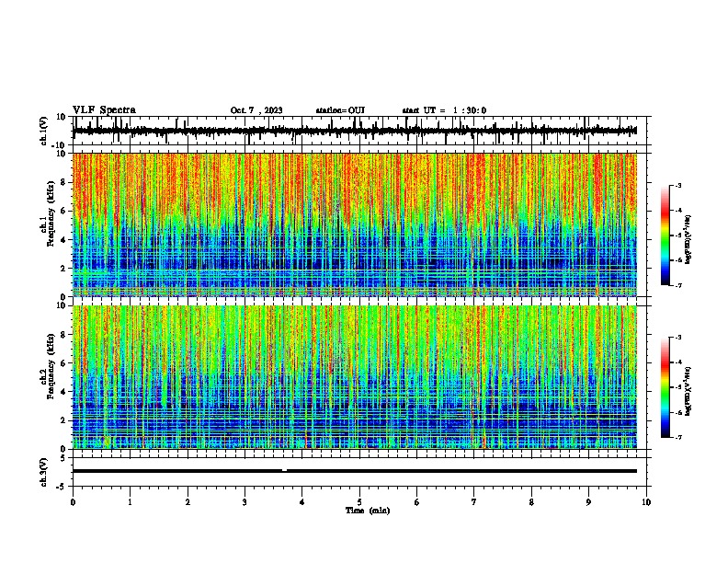Viewport: 728px width, 563px height.
Task: Click the "VLF Spectra" title text
Action: (104, 110)
